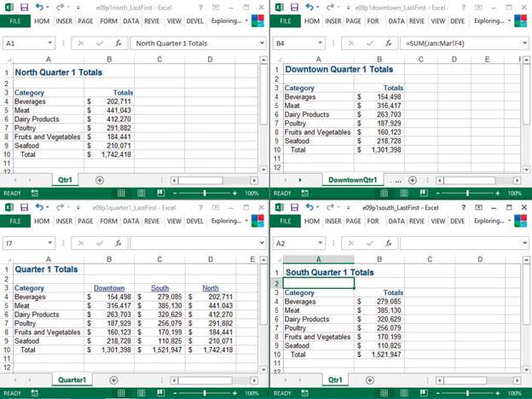The width and height of the screenshot is (532, 399).
Task: Add new sheet in quarter1 workbook
Action: click(113, 380)
